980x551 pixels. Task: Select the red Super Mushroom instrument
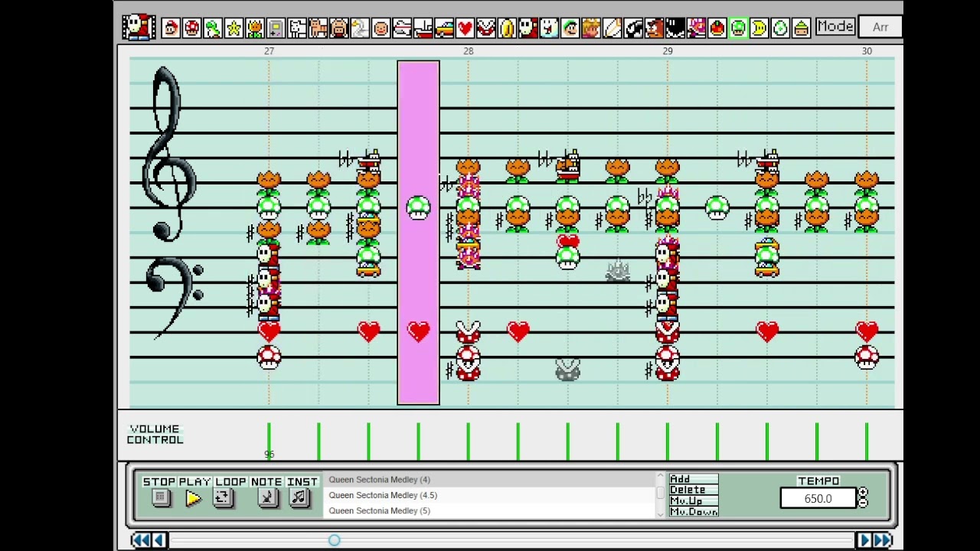(191, 28)
